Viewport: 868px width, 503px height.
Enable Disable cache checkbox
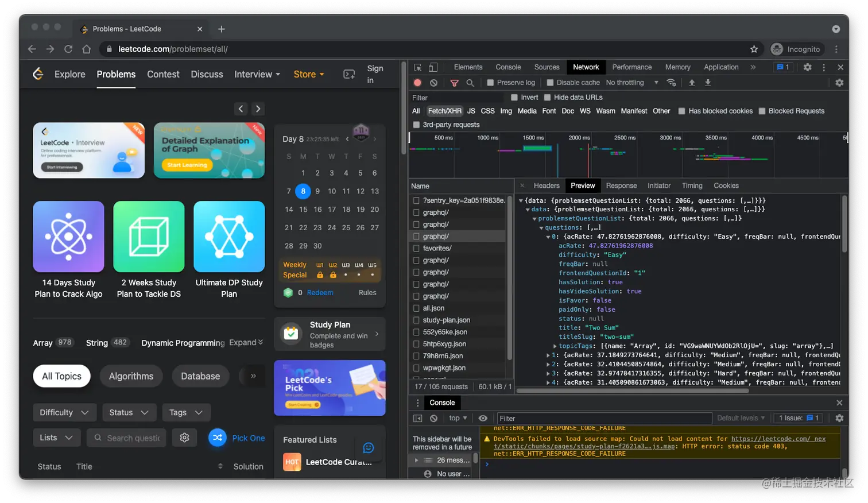pos(550,83)
